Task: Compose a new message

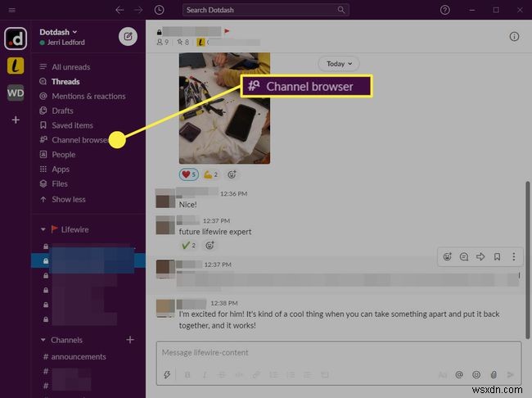Action: click(x=128, y=36)
